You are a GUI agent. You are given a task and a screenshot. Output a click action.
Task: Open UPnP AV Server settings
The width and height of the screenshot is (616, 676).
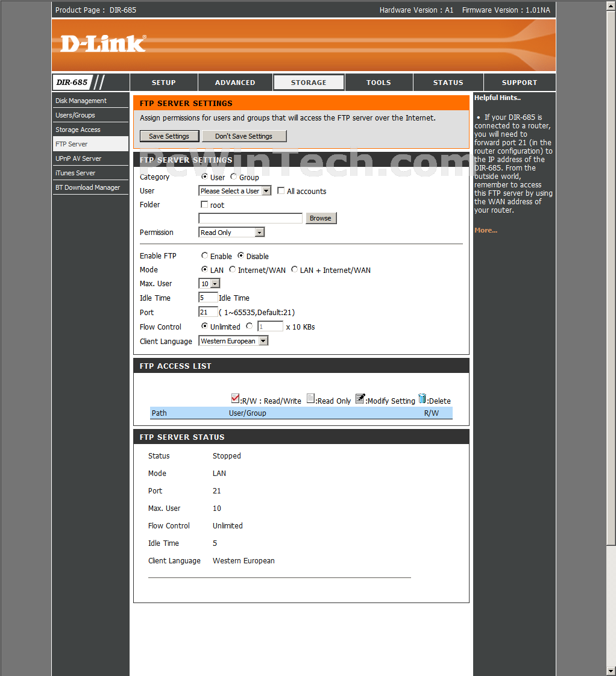tap(90, 158)
